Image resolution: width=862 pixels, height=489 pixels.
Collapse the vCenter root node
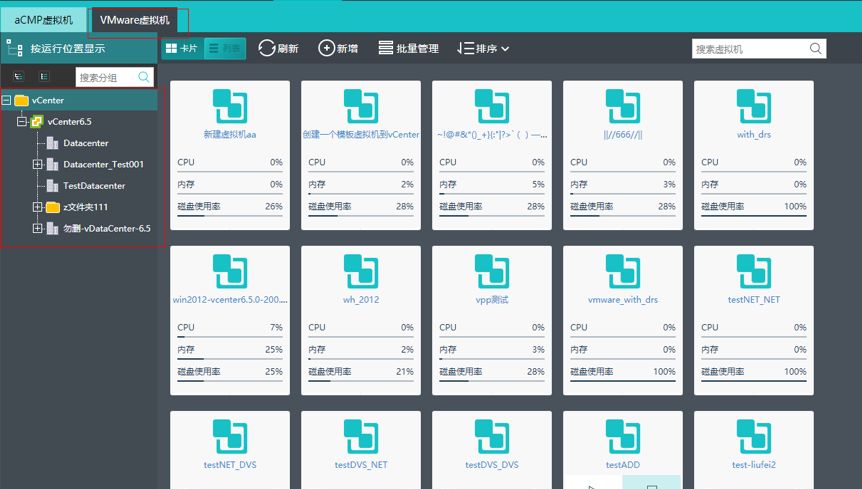click(x=7, y=100)
